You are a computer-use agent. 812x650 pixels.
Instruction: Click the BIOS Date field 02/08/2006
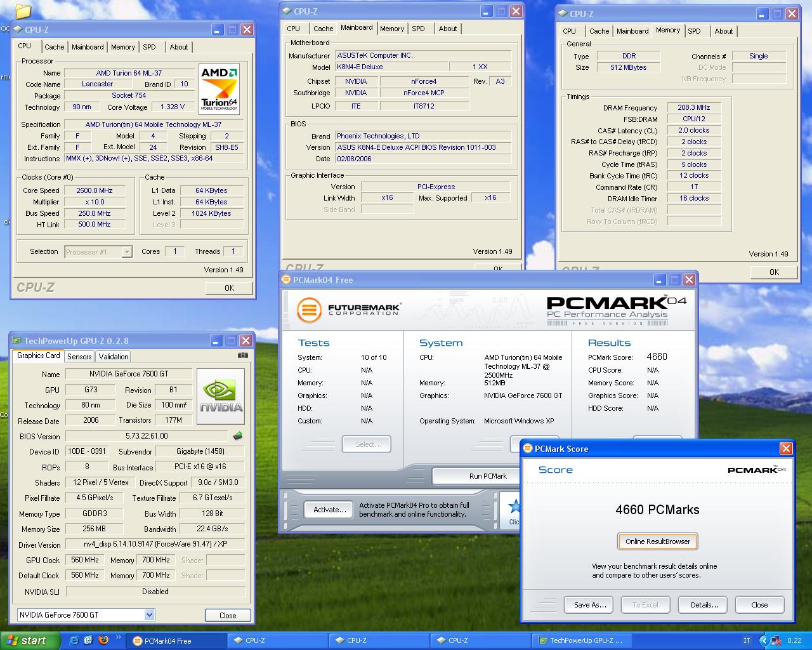pos(423,159)
